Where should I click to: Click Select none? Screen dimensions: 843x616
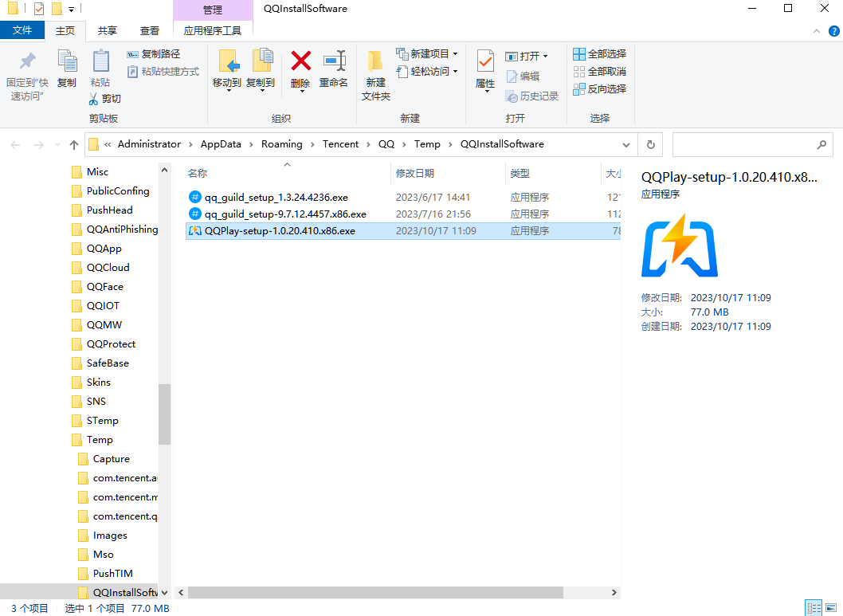click(600, 72)
